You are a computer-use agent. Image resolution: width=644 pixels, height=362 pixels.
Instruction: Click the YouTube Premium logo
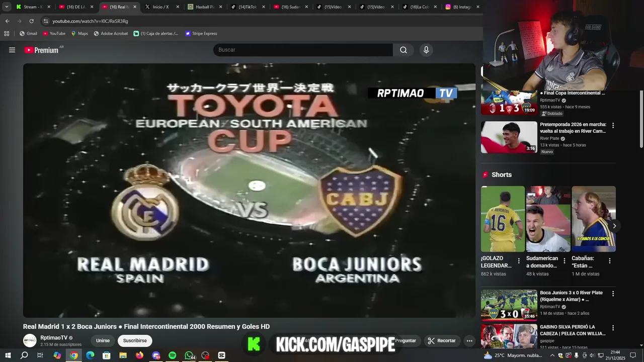pyautogui.click(x=41, y=50)
